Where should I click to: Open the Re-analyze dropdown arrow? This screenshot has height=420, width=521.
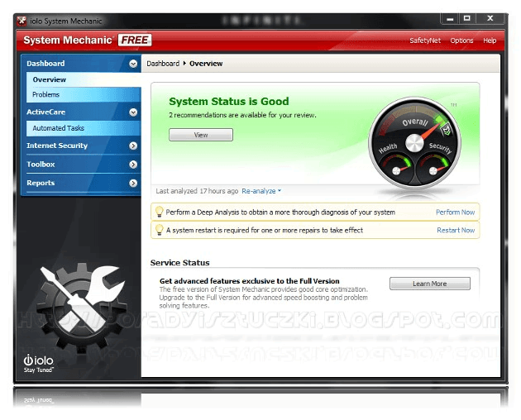tap(280, 191)
